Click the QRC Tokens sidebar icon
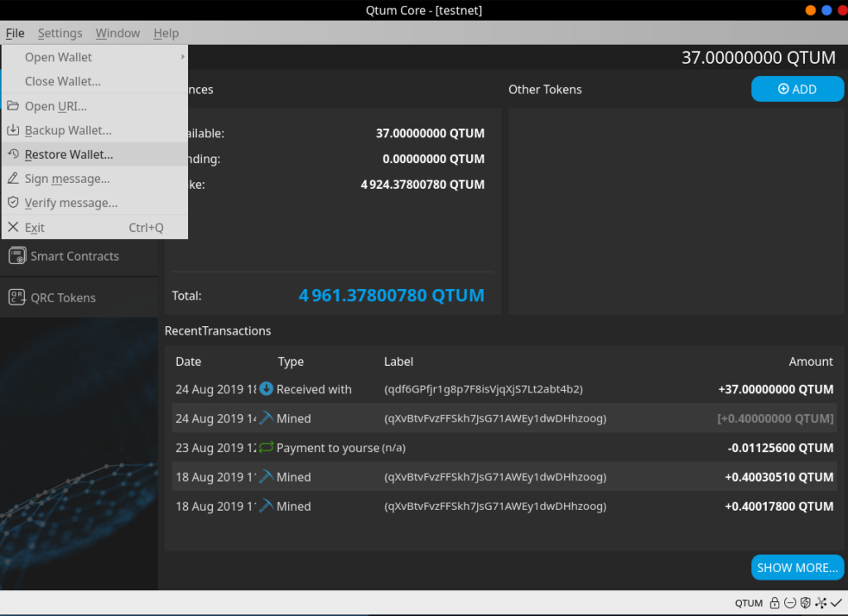This screenshot has height=616, width=848. tap(17, 297)
